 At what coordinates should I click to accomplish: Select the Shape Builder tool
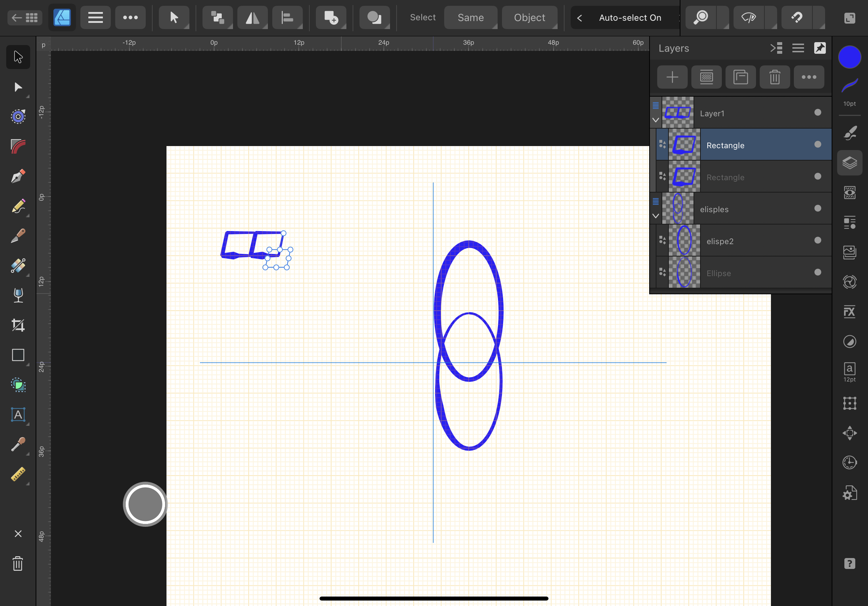18,385
